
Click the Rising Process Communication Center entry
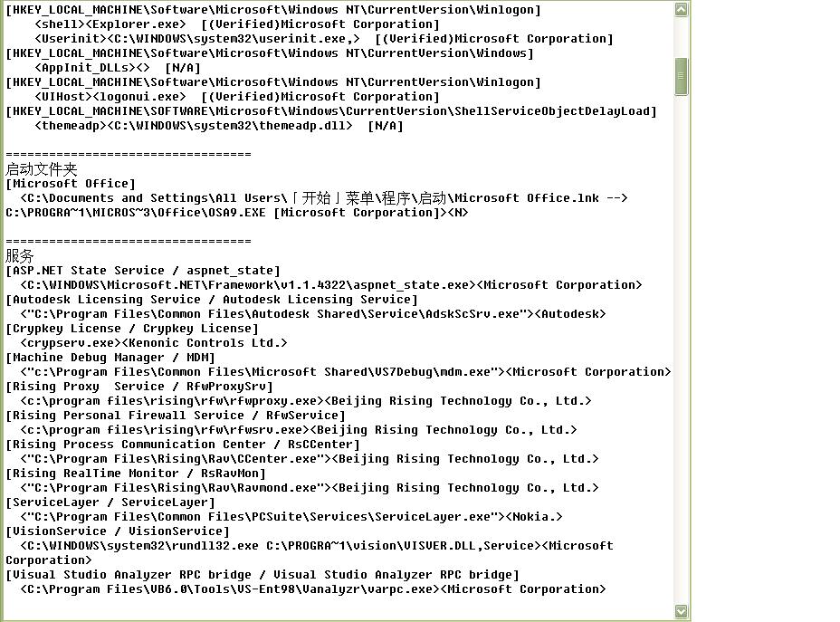click(183, 445)
